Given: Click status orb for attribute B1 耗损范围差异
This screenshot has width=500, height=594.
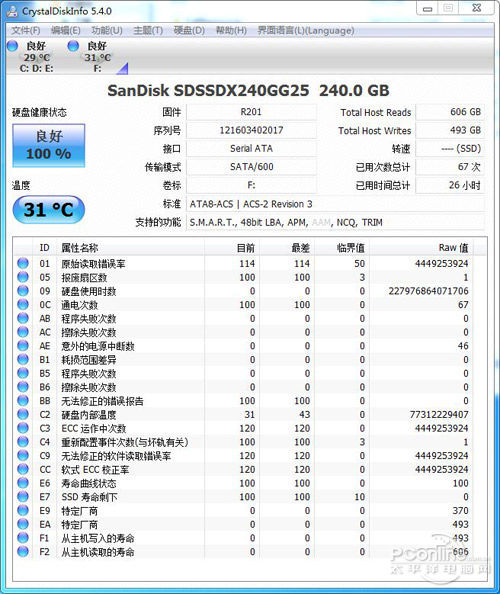Looking at the screenshot, I should (x=23, y=359).
